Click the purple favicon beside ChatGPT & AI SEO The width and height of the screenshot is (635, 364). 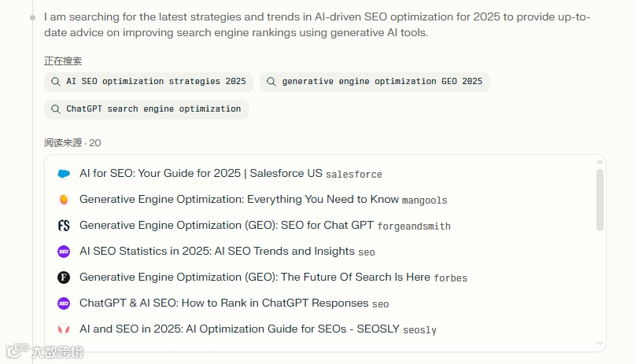[64, 303]
